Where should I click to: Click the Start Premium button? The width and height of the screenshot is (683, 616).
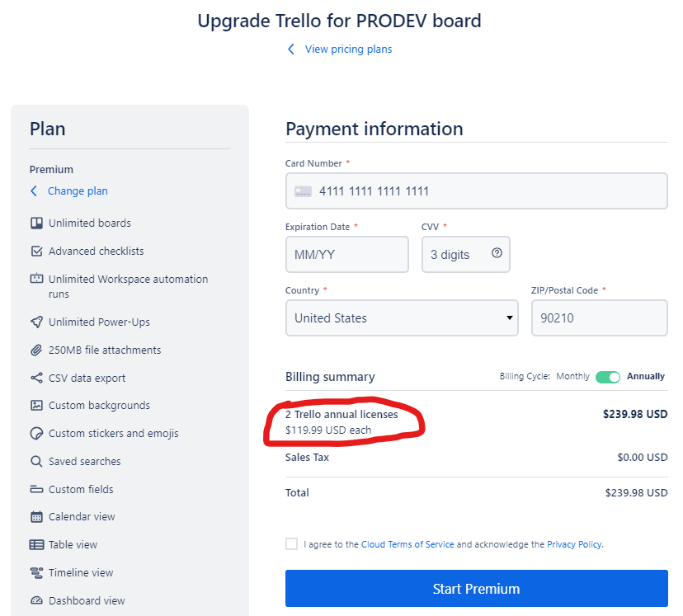pos(477,588)
